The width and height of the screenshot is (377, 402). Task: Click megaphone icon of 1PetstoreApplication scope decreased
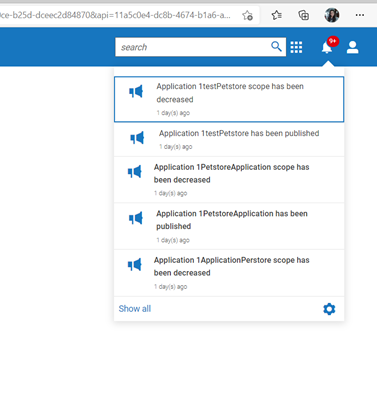point(135,172)
